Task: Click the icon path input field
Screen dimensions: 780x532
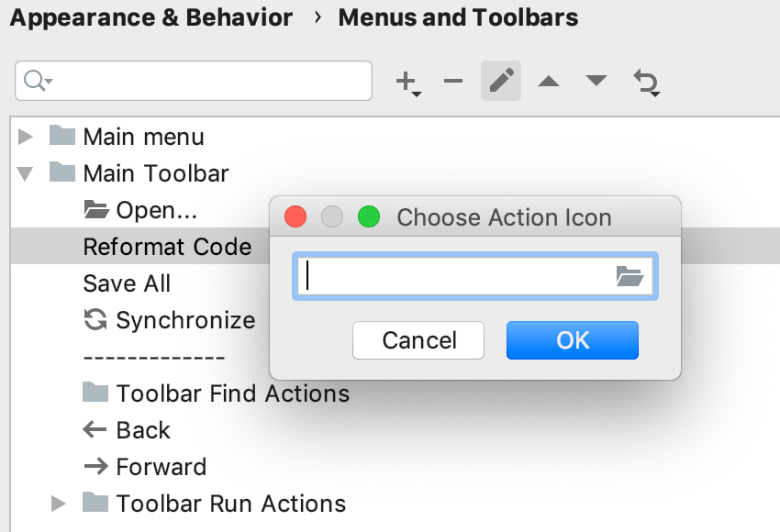Action: pyautogui.click(x=459, y=275)
